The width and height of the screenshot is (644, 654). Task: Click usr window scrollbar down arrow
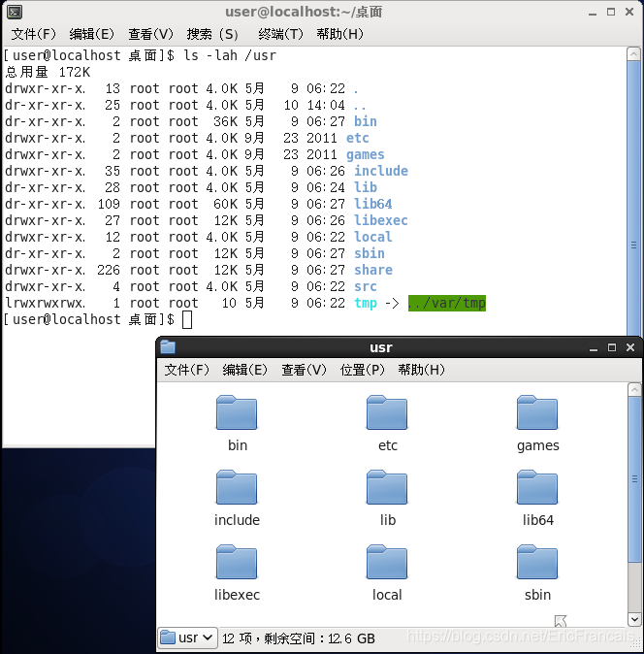pyautogui.click(x=634, y=619)
